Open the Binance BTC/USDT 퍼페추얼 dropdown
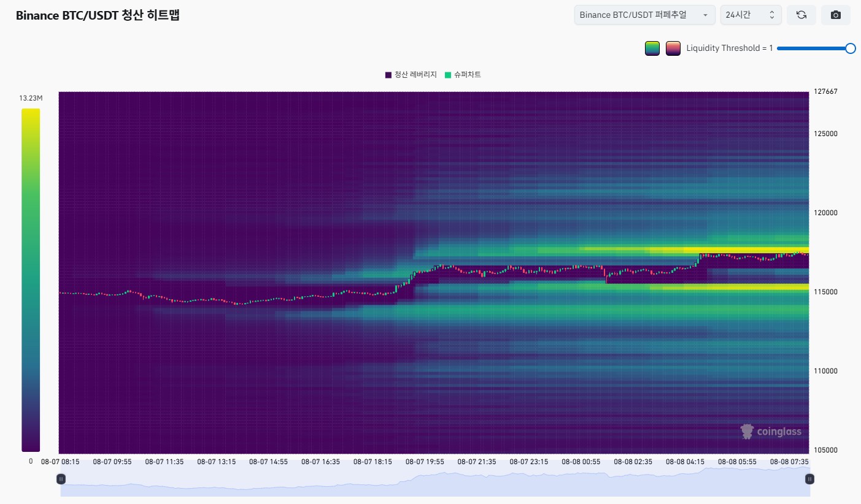 tap(644, 15)
